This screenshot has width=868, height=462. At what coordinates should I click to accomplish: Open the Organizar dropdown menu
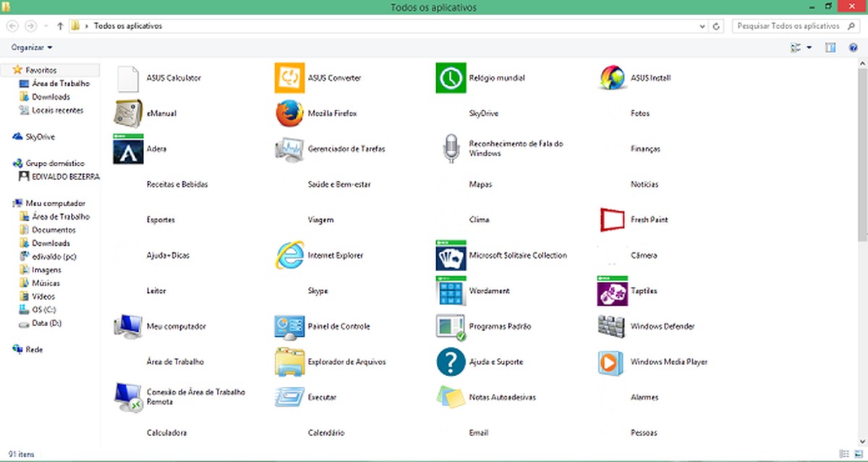[32, 48]
